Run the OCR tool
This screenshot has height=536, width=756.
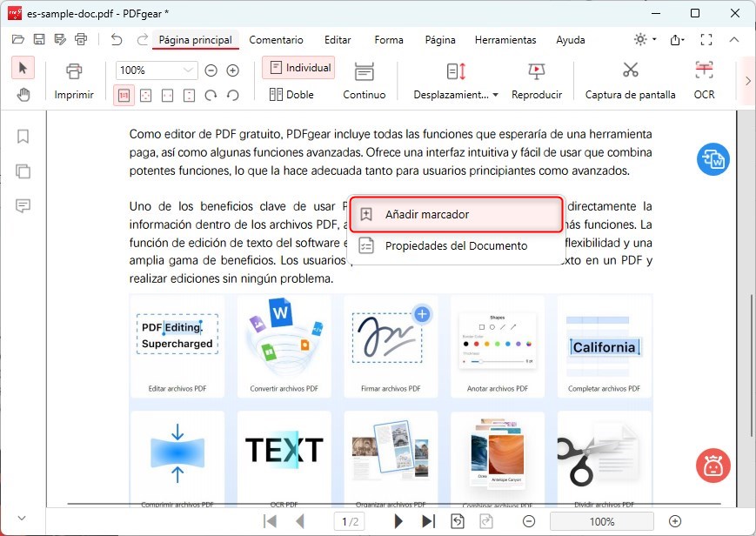pos(704,81)
